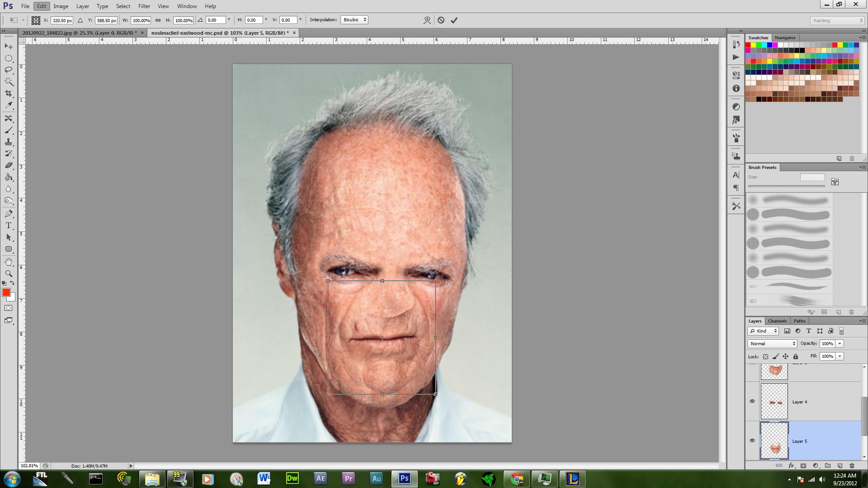Set the foreground red color swatch
The height and width of the screenshot is (488, 868).
click(x=6, y=293)
